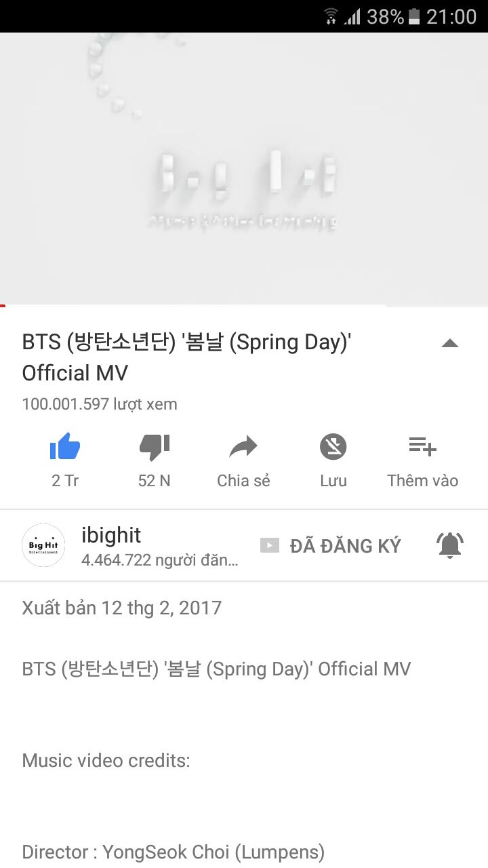Screen dimensions: 488x868
Task: Open the ibighit channel name
Action: [111, 535]
